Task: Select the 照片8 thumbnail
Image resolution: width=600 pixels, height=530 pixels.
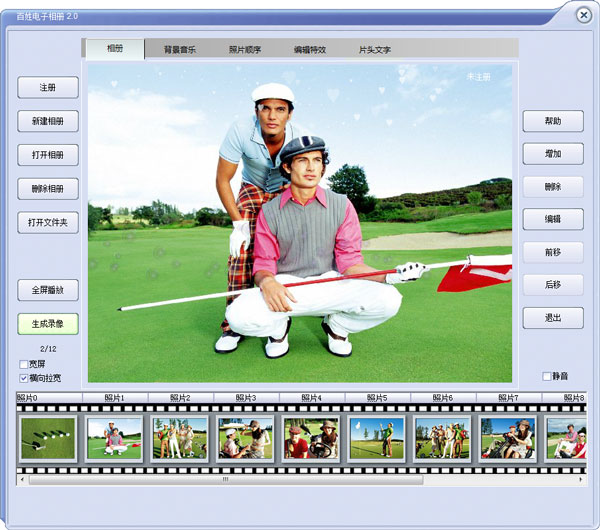Action: [566, 439]
